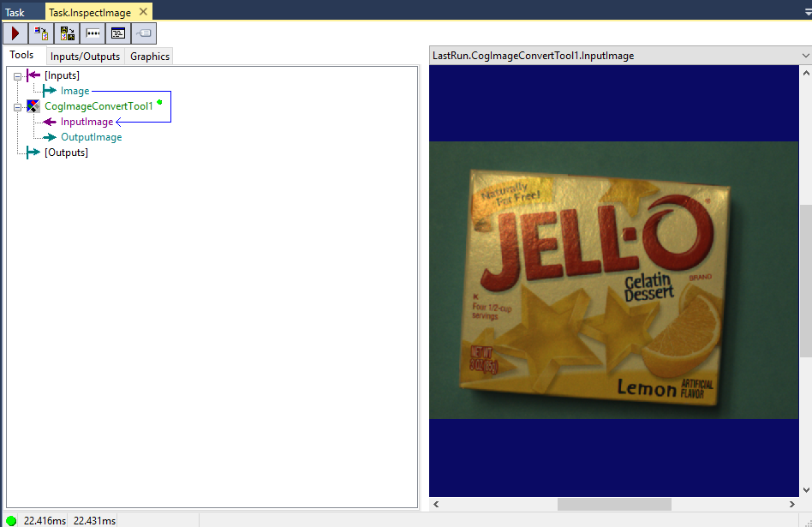Click the second toolbar icon beside Run
The width and height of the screenshot is (812, 527).
click(41, 33)
